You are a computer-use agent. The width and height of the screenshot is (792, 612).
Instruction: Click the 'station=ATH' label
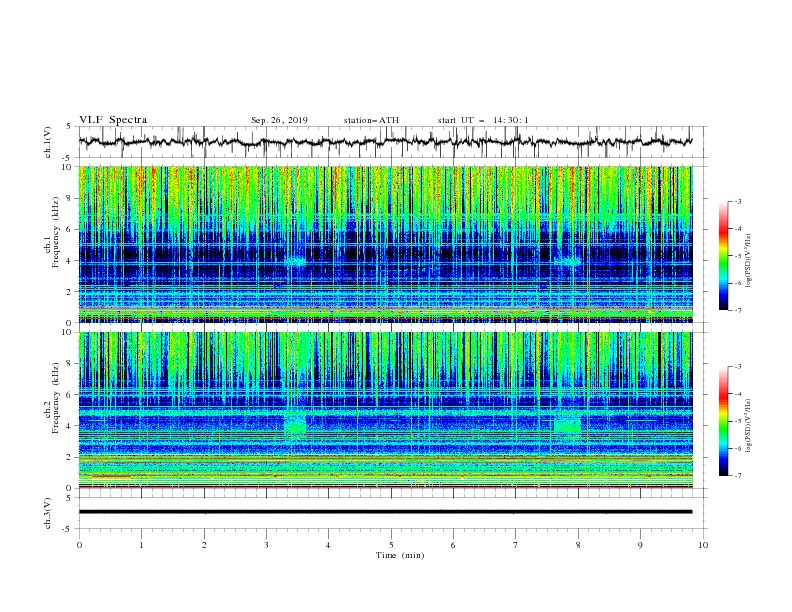371,120
